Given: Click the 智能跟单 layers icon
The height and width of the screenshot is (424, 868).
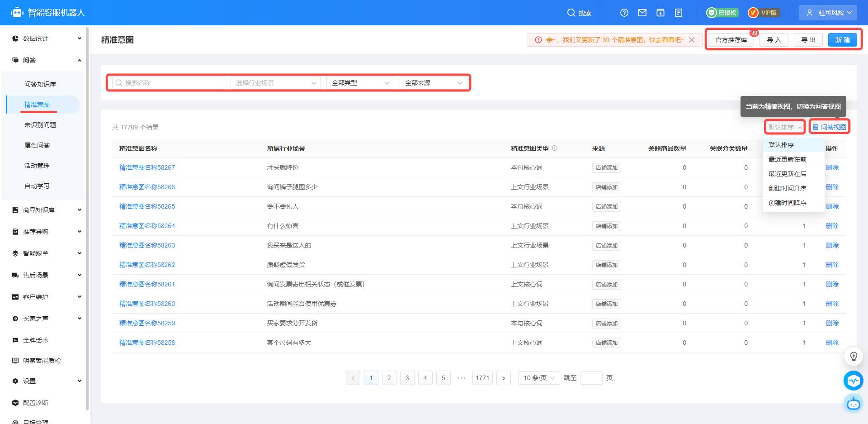Looking at the screenshot, I should [15, 253].
